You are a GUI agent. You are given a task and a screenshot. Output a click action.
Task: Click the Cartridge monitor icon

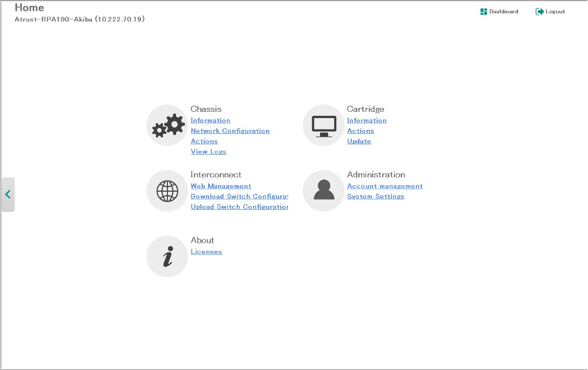click(324, 126)
